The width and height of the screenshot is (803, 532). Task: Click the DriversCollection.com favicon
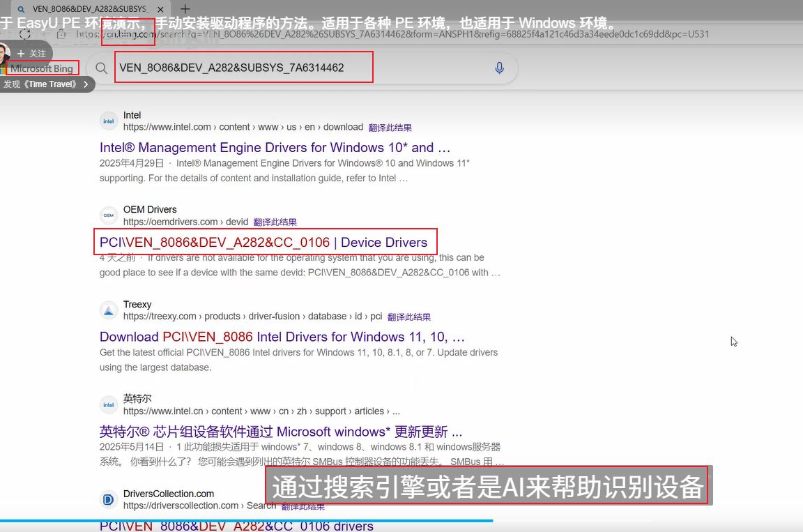tap(109, 499)
